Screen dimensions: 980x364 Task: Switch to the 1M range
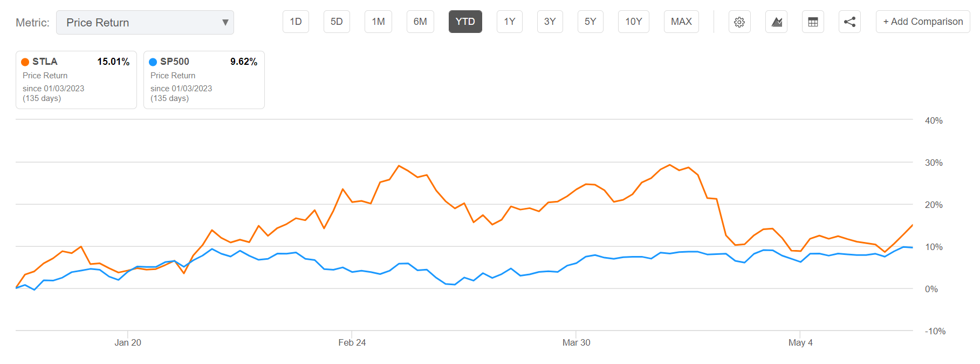(x=378, y=22)
